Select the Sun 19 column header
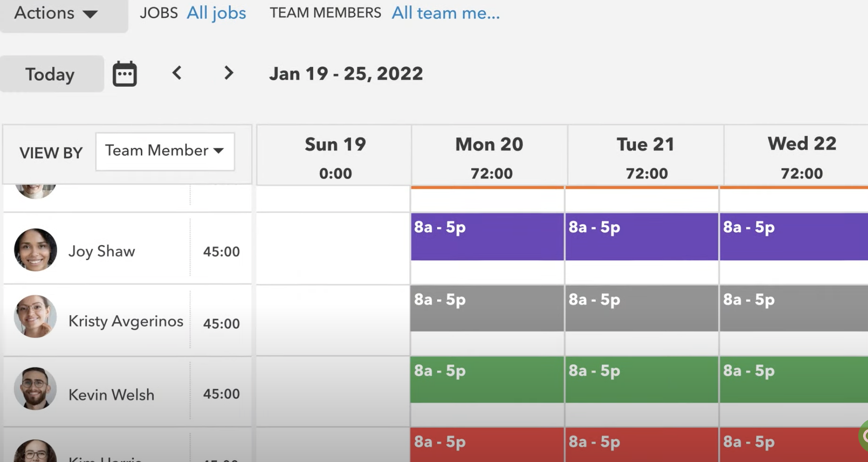The image size is (868, 462). pos(335,144)
